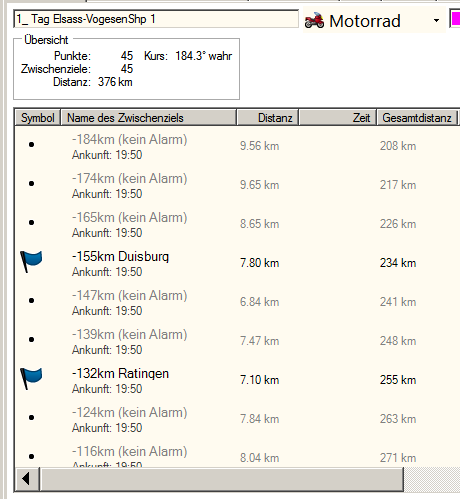Select the -155km Duisburg waypoint row

click(237, 263)
